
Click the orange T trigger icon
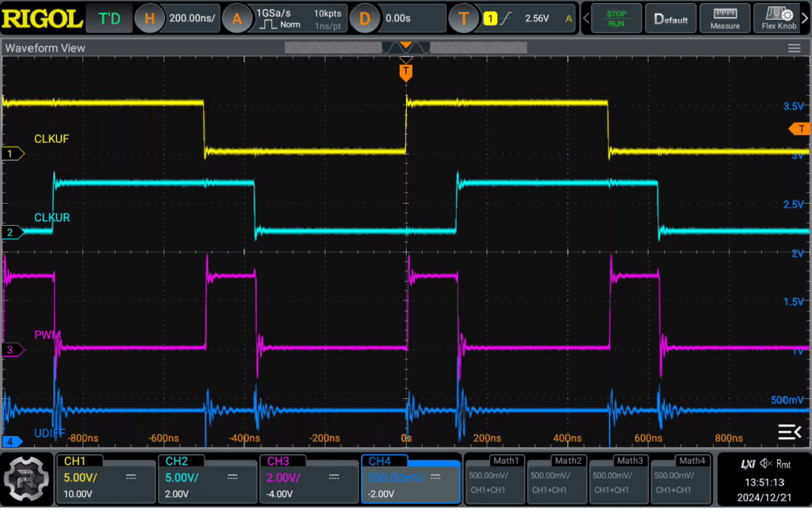[x=463, y=19]
